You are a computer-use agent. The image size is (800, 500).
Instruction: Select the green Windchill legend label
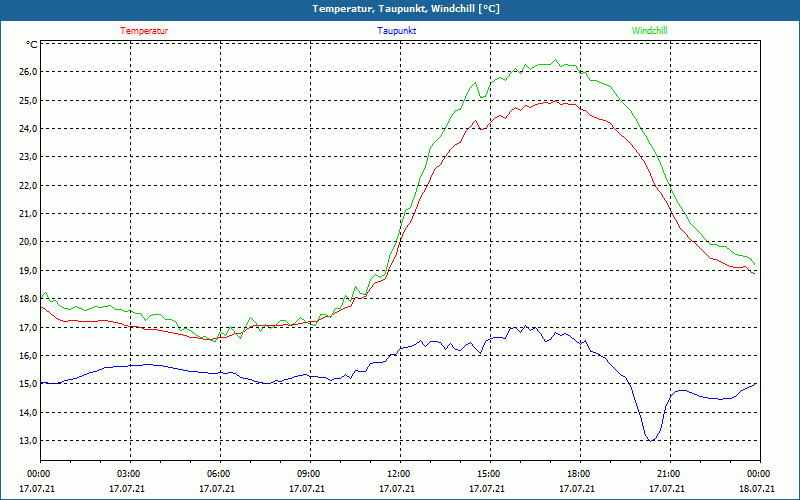point(649,31)
